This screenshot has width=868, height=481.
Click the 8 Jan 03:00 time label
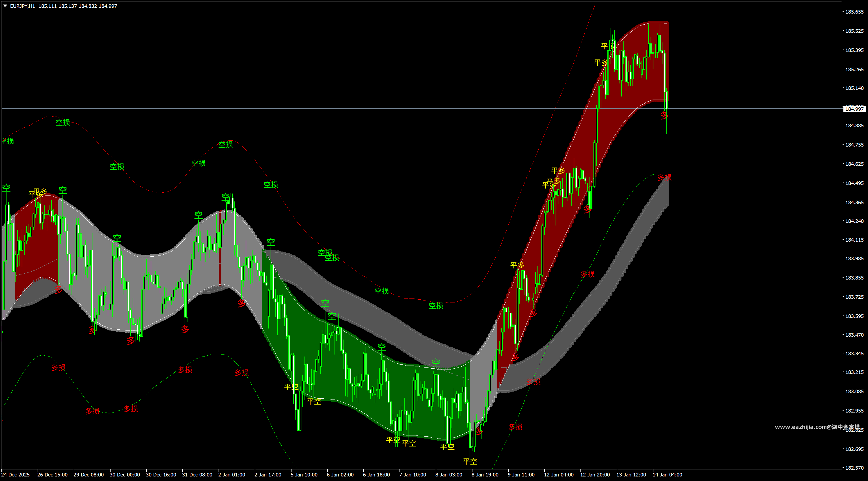coord(449,475)
